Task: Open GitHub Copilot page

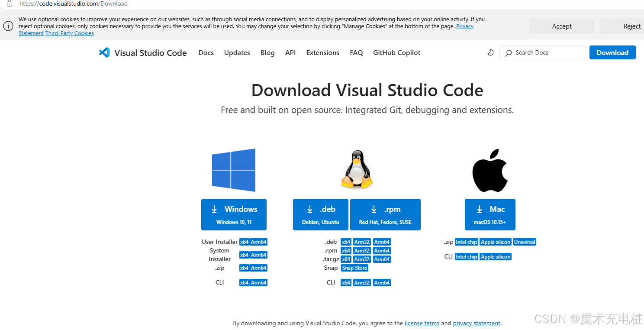Action: pos(397,52)
